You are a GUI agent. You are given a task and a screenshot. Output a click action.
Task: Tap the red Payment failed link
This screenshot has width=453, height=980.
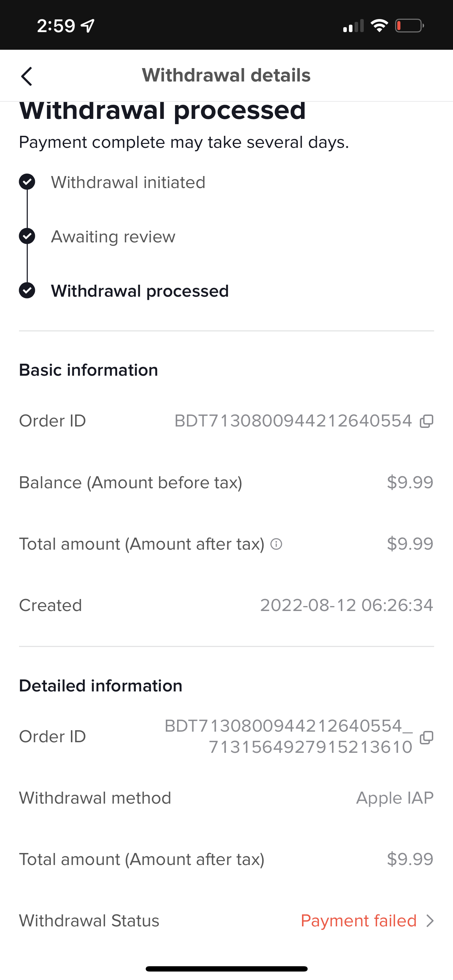[358, 921]
